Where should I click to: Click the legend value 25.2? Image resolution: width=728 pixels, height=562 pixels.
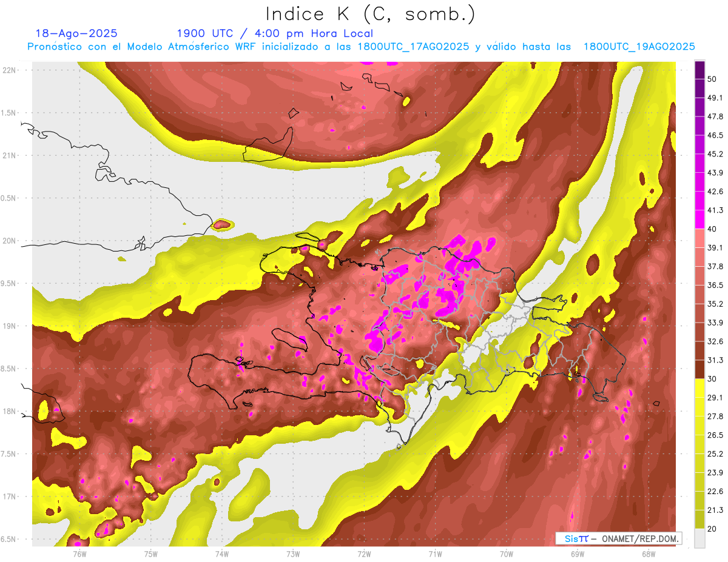click(x=715, y=454)
